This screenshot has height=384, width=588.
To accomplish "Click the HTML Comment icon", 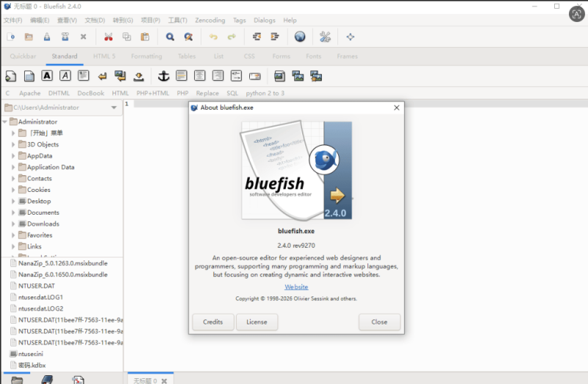I will (236, 76).
